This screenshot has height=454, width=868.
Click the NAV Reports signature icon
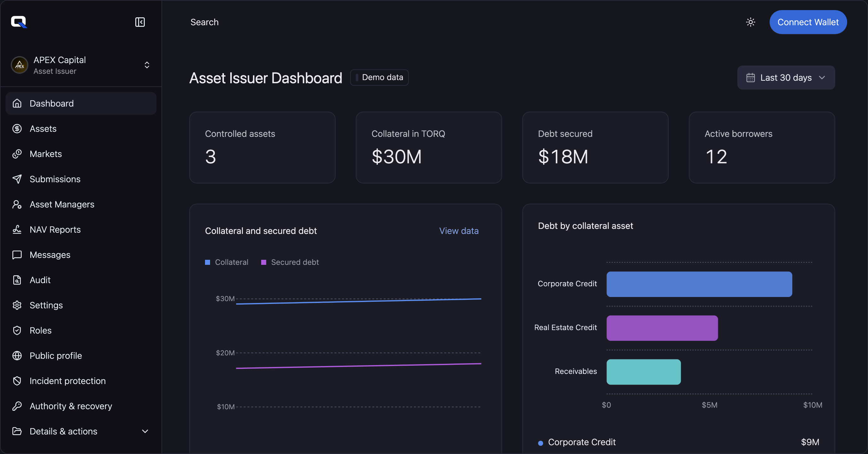(17, 230)
